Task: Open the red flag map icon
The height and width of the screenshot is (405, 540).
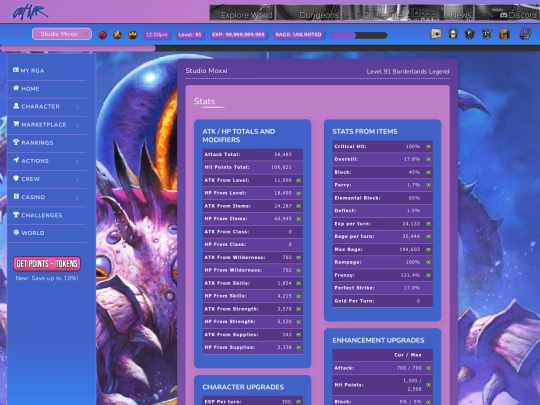Action: click(x=436, y=34)
